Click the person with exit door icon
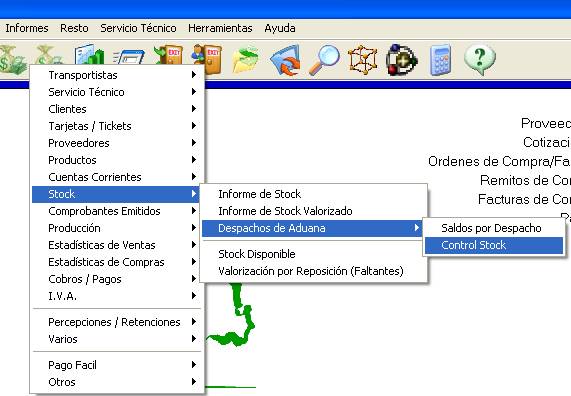Viewport: 571px width, 396px height. [207, 58]
